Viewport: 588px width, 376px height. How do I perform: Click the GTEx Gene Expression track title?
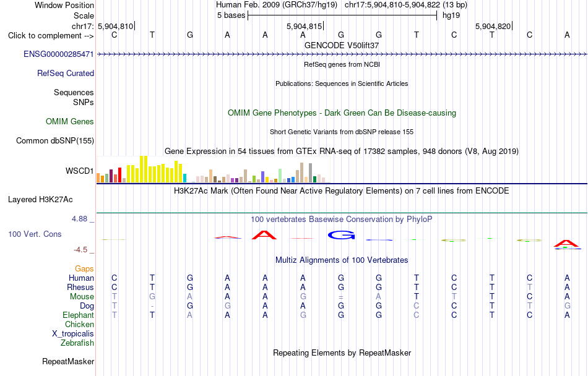[342, 152]
